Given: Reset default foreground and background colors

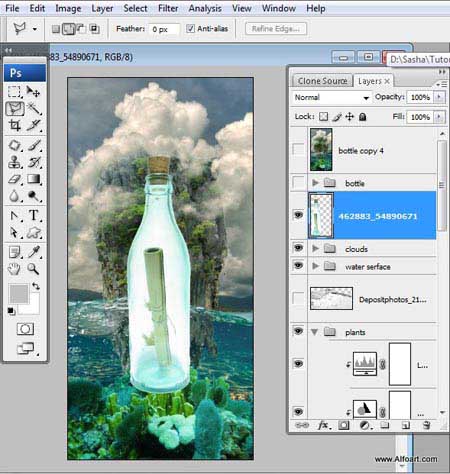Looking at the screenshot, I should pos(11,311).
